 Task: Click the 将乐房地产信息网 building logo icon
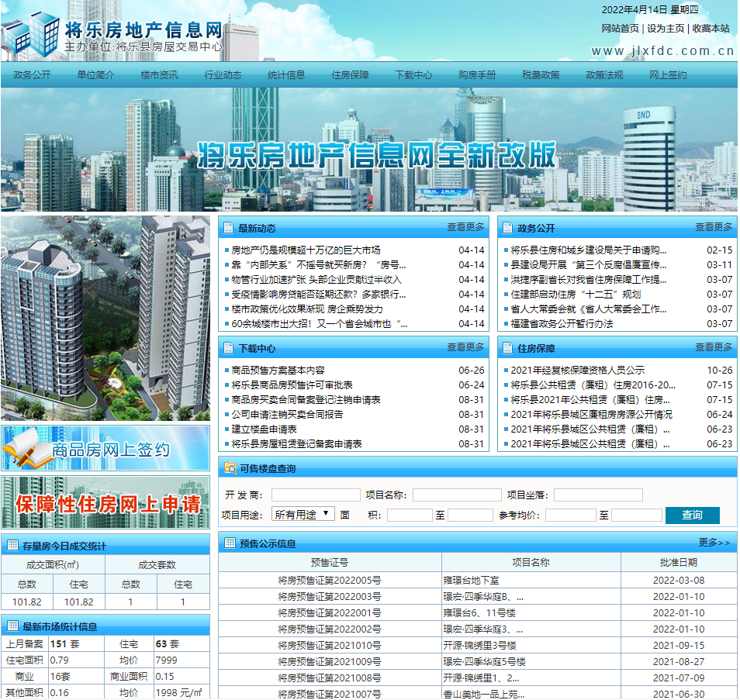31,31
